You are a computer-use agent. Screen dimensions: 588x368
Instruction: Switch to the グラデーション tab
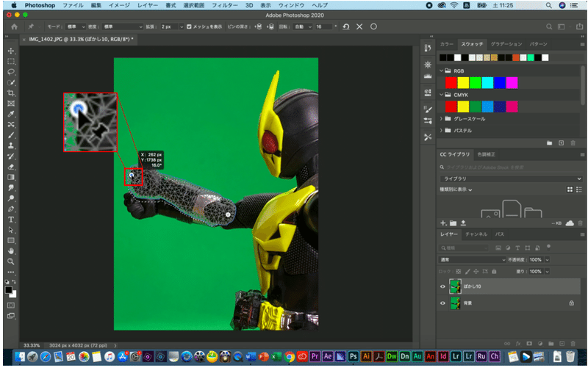pos(505,44)
